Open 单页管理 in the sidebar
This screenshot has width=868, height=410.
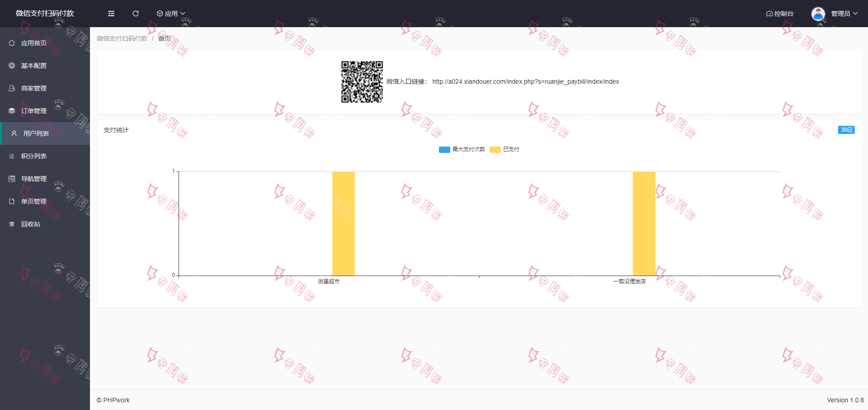click(45, 201)
